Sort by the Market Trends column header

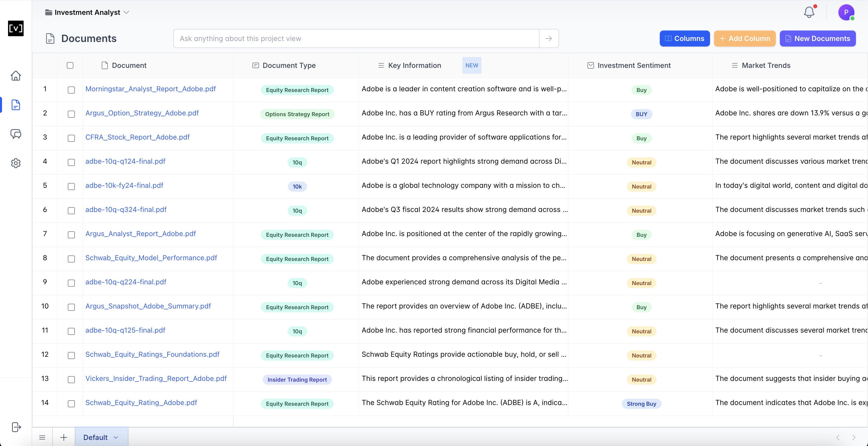pyautogui.click(x=766, y=65)
